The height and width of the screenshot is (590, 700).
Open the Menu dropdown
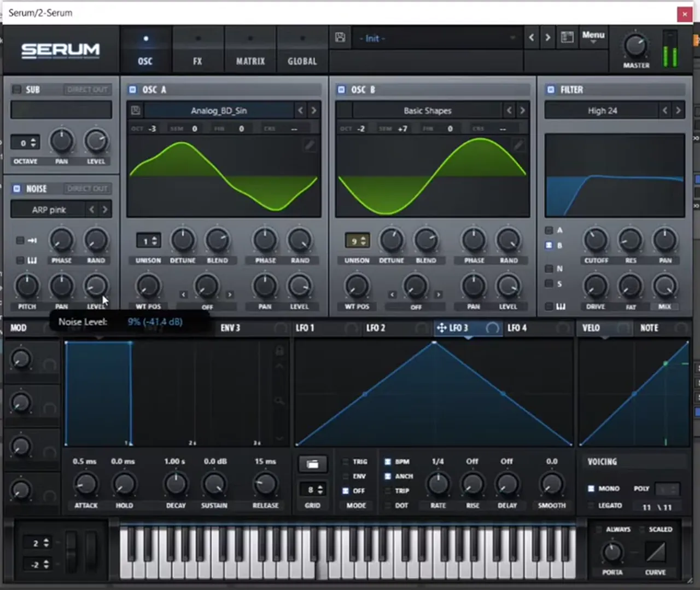point(593,36)
